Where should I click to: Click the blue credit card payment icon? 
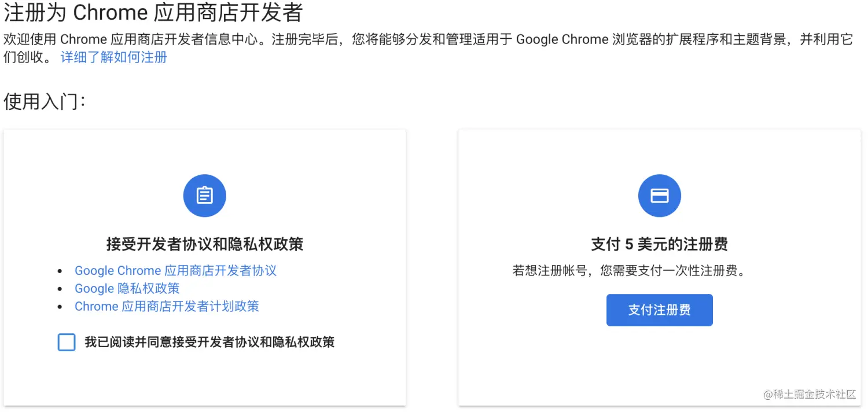[660, 196]
